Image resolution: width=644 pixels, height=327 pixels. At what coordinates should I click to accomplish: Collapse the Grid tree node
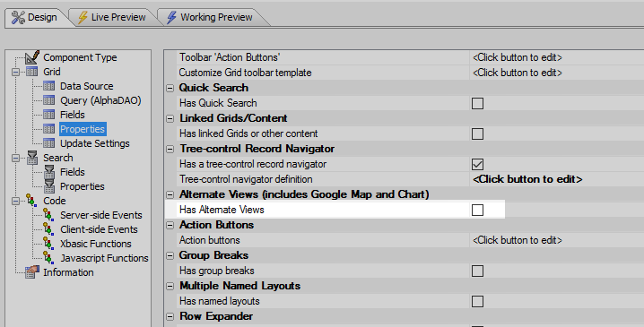tap(15, 73)
